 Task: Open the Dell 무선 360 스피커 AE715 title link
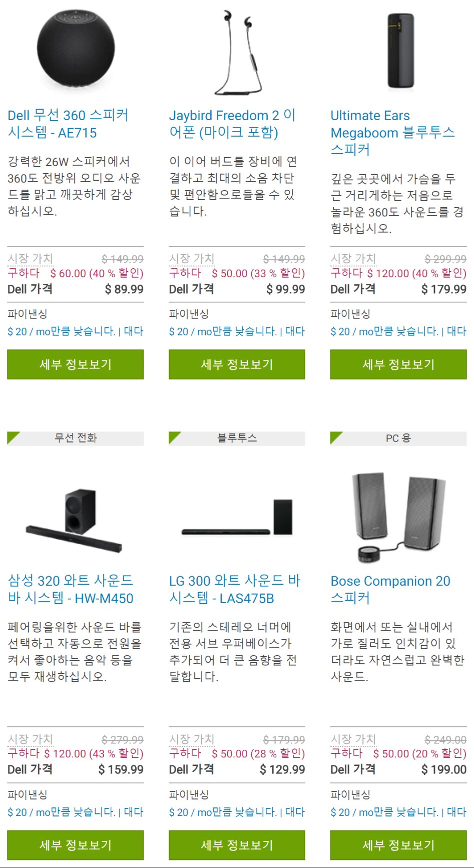click(68, 124)
